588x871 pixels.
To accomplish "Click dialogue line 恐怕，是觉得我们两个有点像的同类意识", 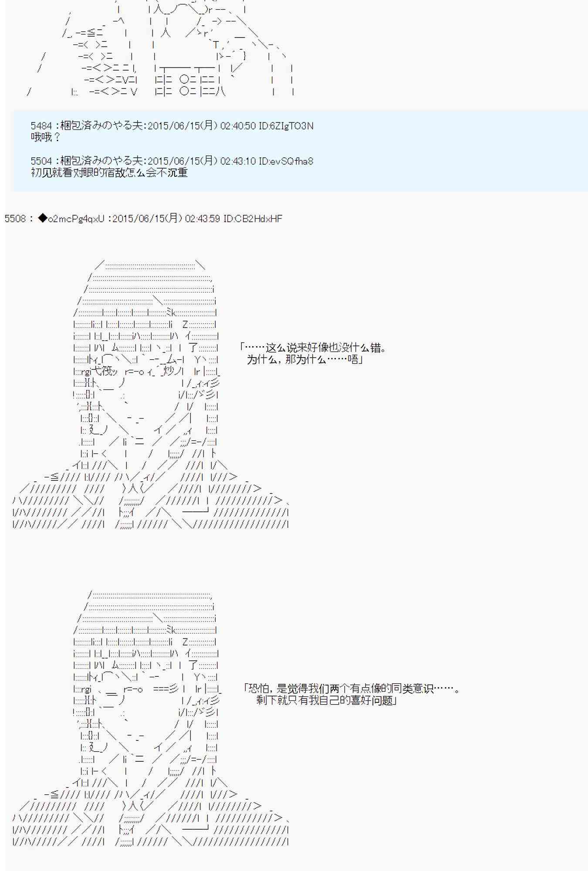I will [351, 689].
